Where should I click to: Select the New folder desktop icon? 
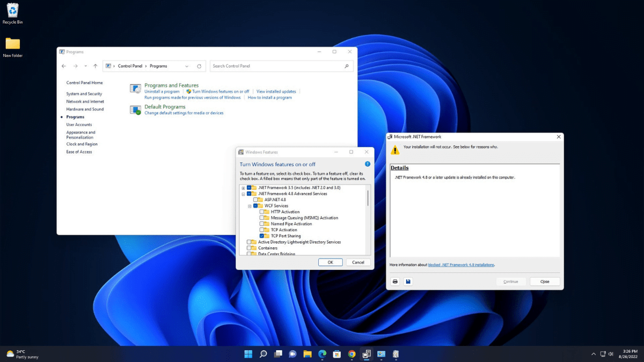[x=12, y=47]
